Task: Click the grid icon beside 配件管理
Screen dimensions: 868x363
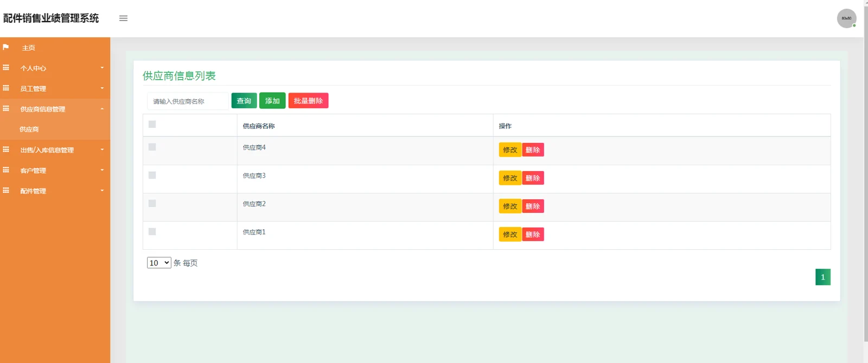Action: pyautogui.click(x=6, y=191)
